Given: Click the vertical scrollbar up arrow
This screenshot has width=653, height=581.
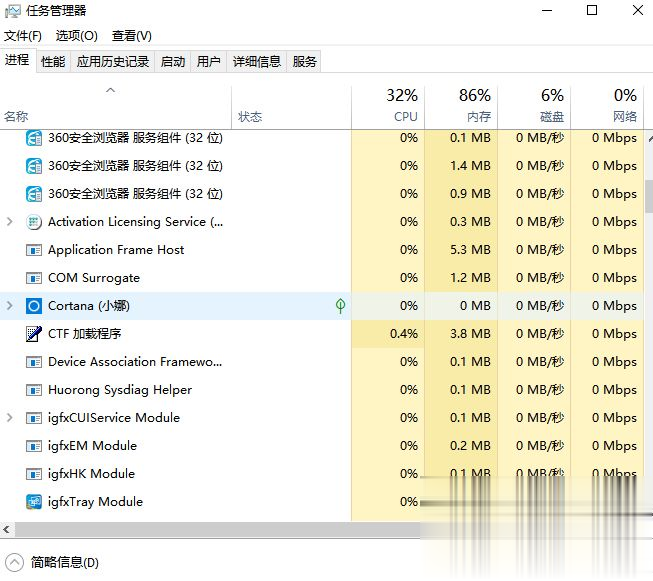Looking at the screenshot, I should point(650,139).
